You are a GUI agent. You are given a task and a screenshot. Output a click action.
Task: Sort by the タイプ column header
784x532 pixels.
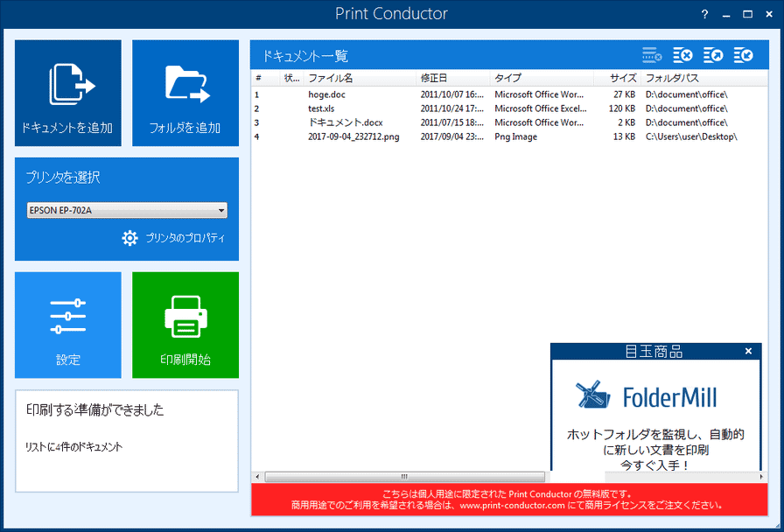[542, 78]
